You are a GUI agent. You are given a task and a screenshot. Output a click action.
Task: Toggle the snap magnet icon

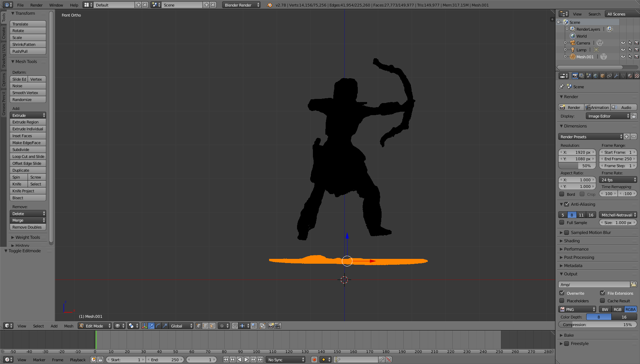(x=235, y=326)
